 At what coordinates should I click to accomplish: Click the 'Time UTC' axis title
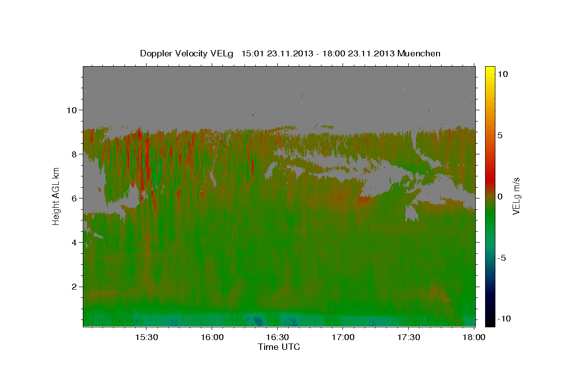(x=279, y=347)
